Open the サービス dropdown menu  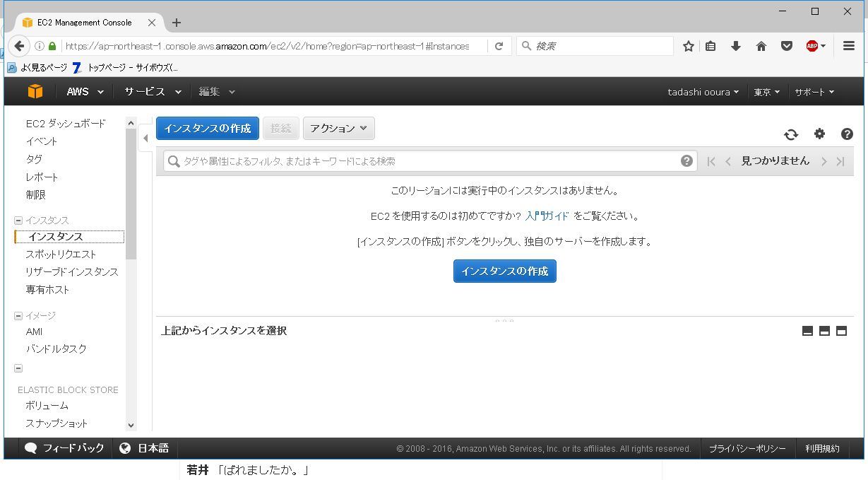point(153,92)
